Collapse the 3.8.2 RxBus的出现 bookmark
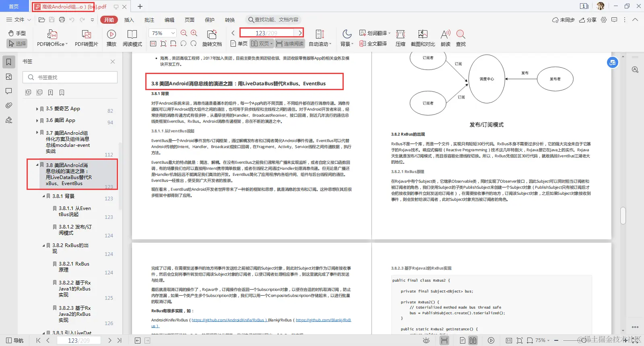Viewport: 644px width, 346px height. [x=43, y=245]
